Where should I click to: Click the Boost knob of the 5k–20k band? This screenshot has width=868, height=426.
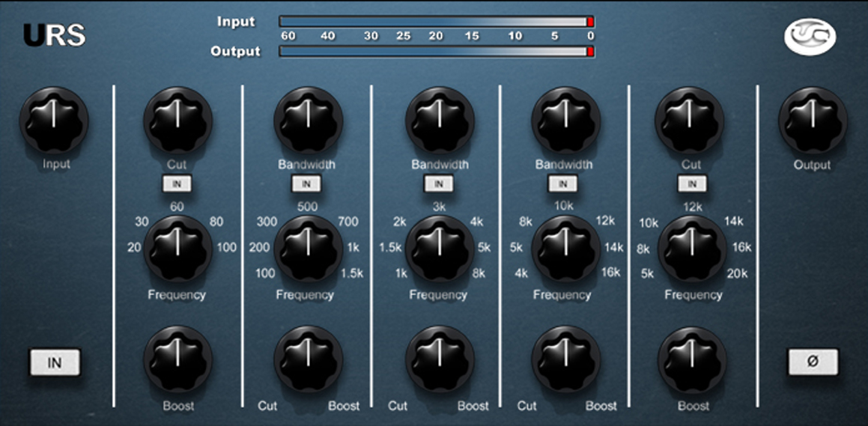(x=693, y=361)
